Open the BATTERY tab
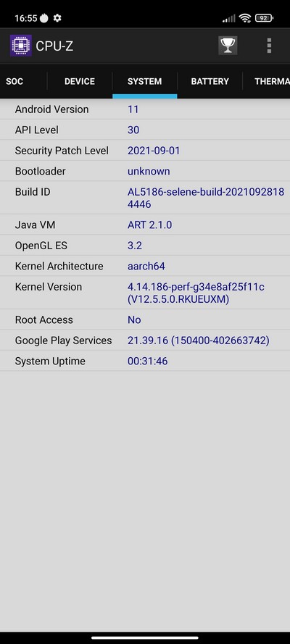This screenshot has width=290, height=644. (210, 81)
